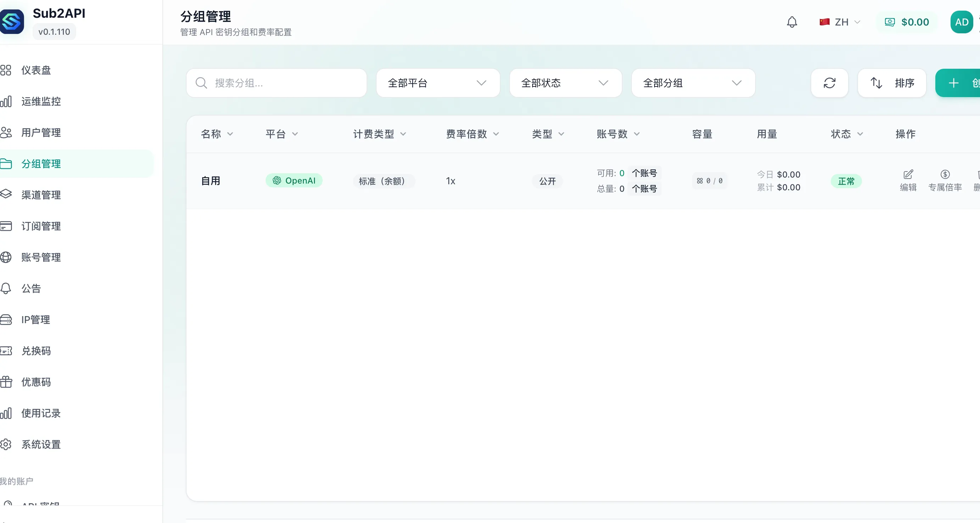Click the balance wallet icon showing $0.00
This screenshot has height=523, width=980.
[x=890, y=22]
